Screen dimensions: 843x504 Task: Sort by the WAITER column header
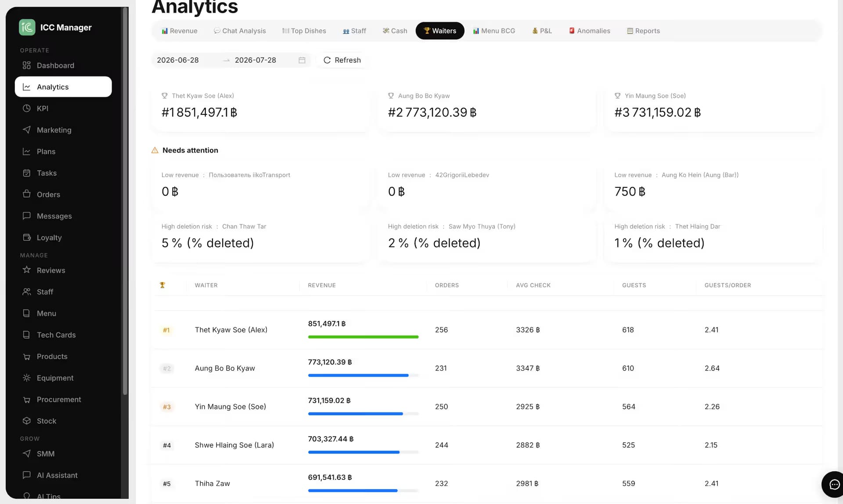point(206,285)
